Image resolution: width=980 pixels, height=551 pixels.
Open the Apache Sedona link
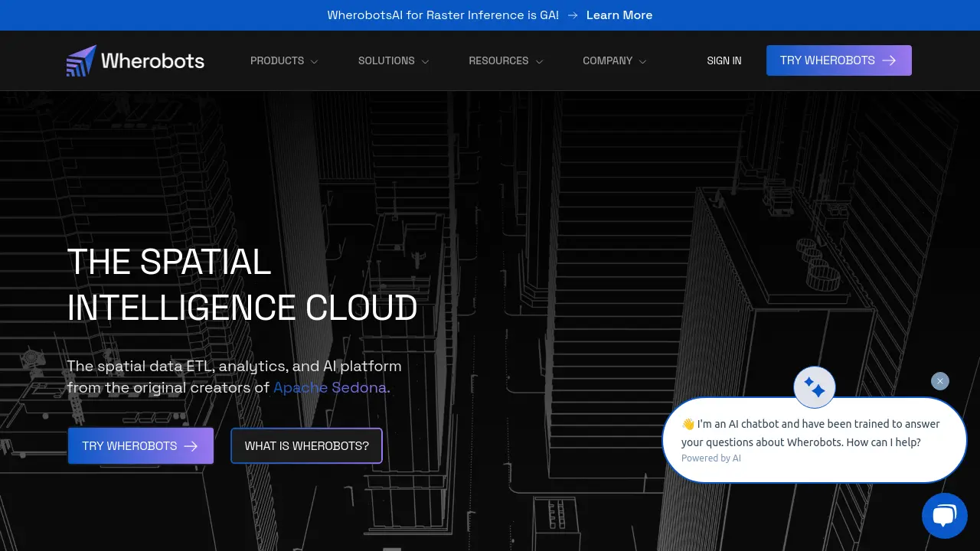pos(330,387)
